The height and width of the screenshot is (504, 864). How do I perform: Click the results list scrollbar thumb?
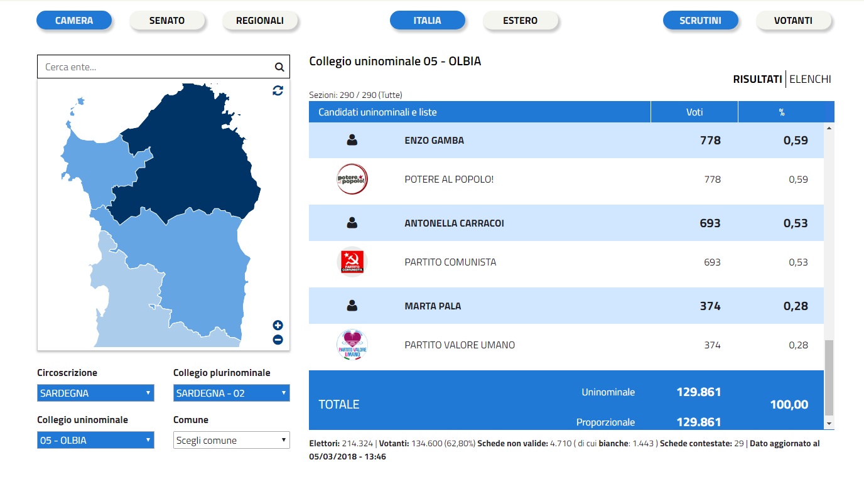click(x=829, y=378)
